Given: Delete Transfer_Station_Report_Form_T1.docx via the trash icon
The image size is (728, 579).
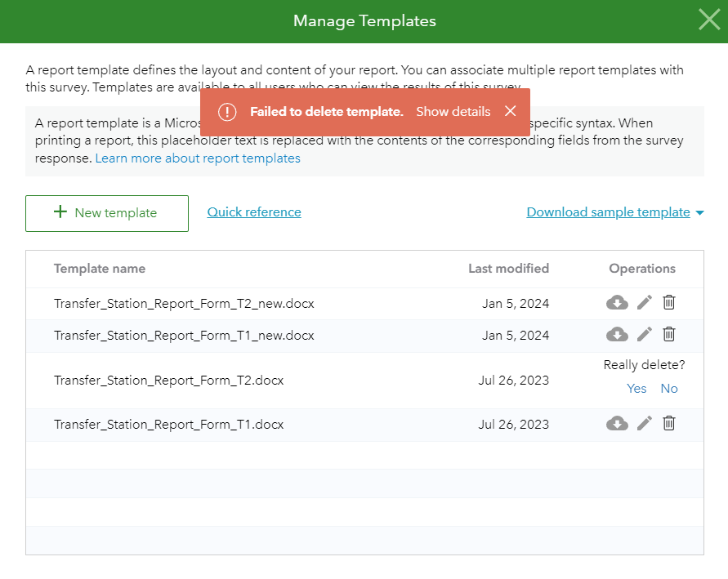Looking at the screenshot, I should coord(668,424).
